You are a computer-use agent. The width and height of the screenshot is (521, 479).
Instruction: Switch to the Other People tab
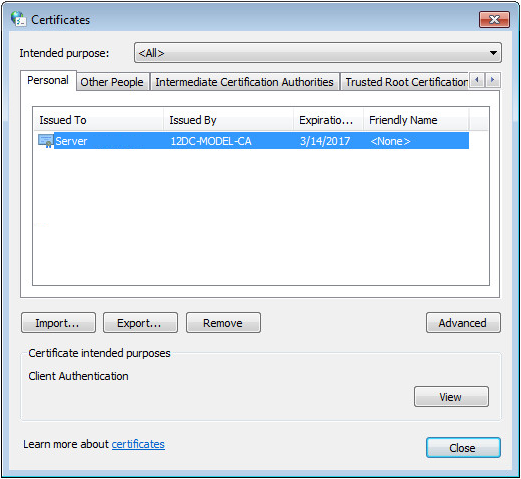(112, 82)
